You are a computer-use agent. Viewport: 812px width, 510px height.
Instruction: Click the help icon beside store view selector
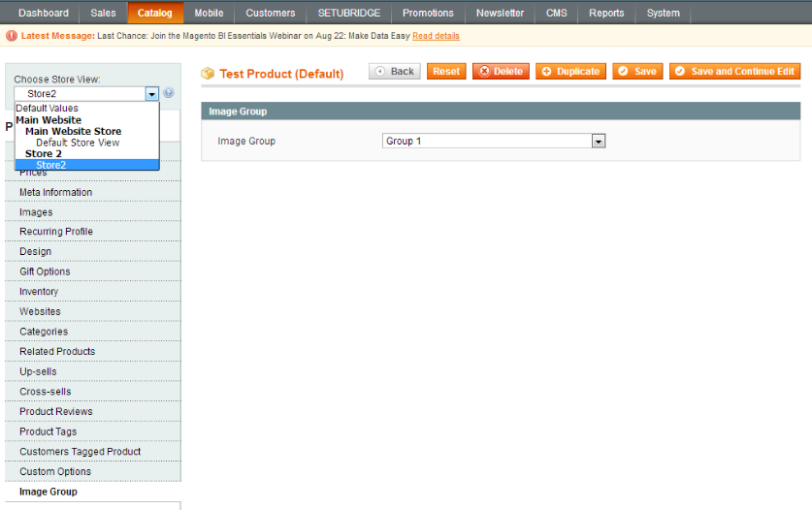(x=169, y=93)
